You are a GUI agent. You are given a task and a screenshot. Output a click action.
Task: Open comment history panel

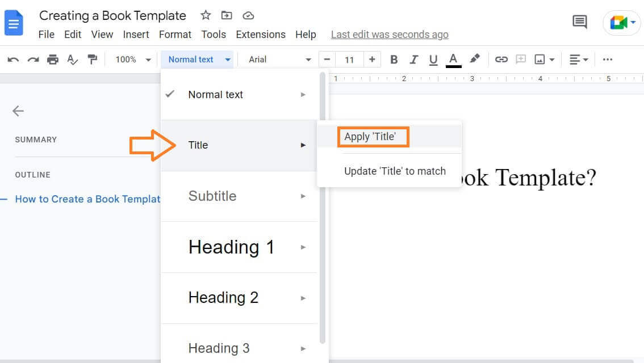(579, 22)
